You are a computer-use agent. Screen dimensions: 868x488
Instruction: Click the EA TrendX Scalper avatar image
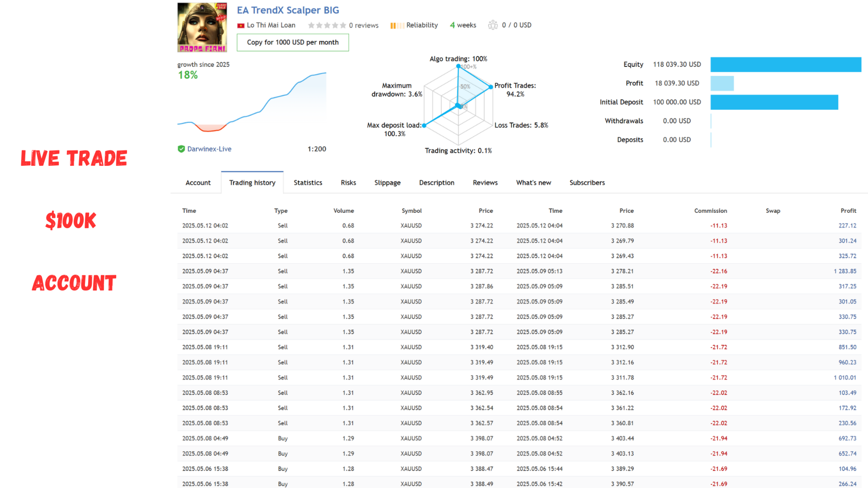pyautogui.click(x=202, y=27)
